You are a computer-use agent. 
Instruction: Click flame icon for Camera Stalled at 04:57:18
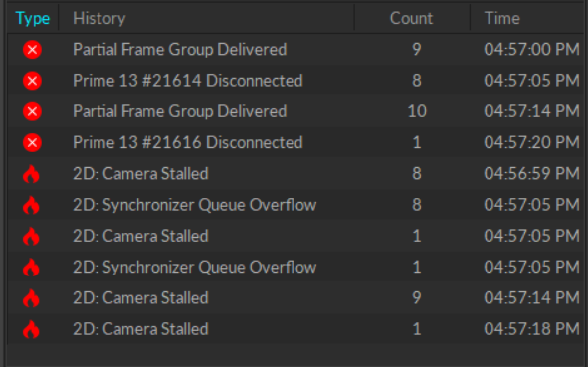coord(31,329)
